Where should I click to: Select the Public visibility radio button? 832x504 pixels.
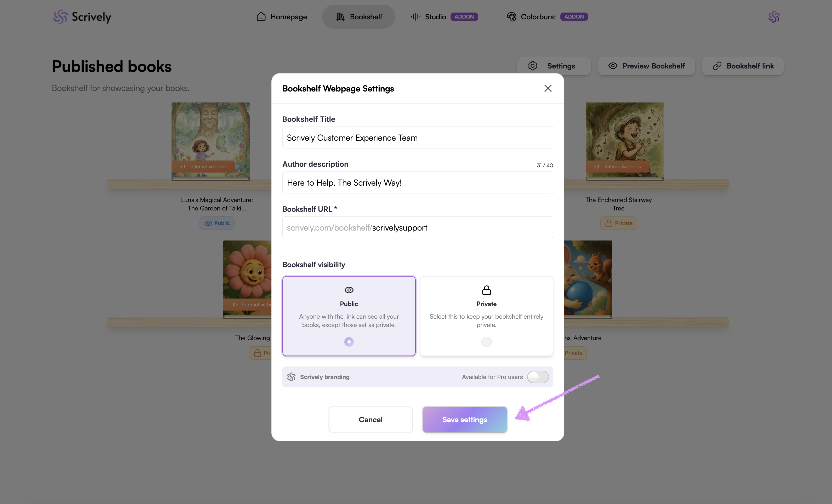(349, 342)
